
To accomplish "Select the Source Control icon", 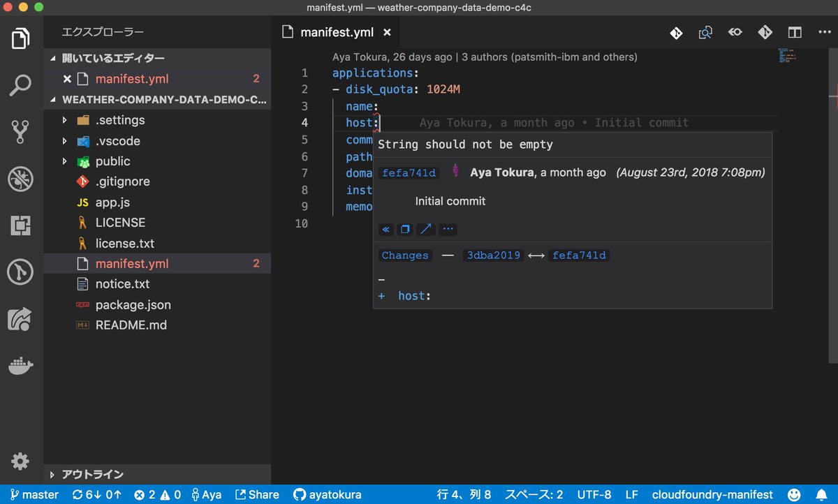I will pos(20,131).
